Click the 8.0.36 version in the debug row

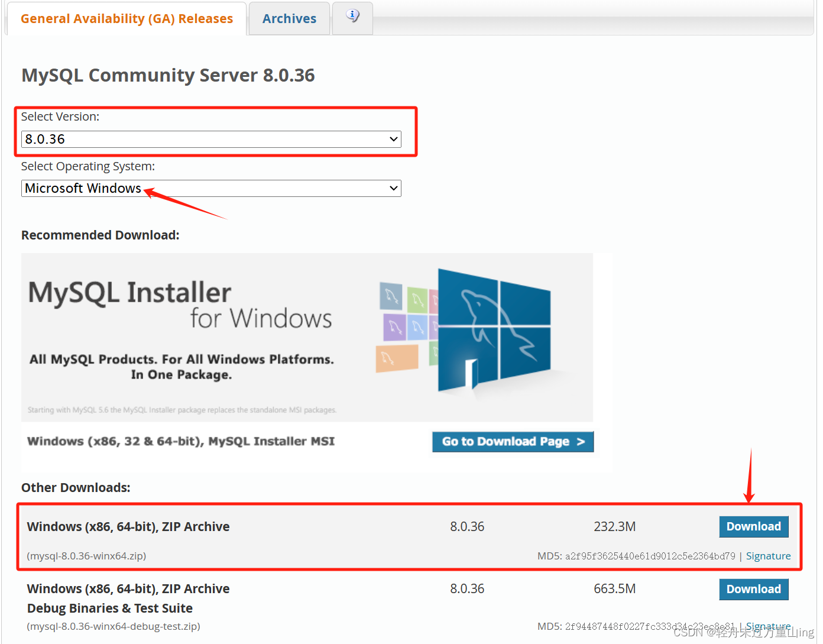click(467, 589)
